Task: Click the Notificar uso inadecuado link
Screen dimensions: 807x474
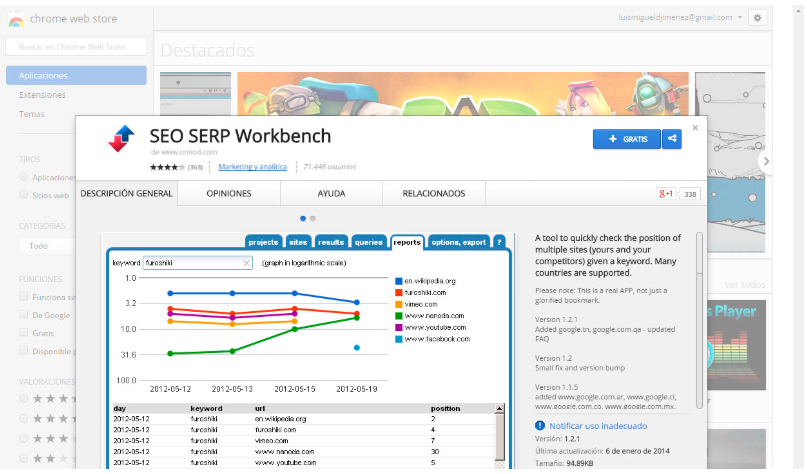Action: 598,426
